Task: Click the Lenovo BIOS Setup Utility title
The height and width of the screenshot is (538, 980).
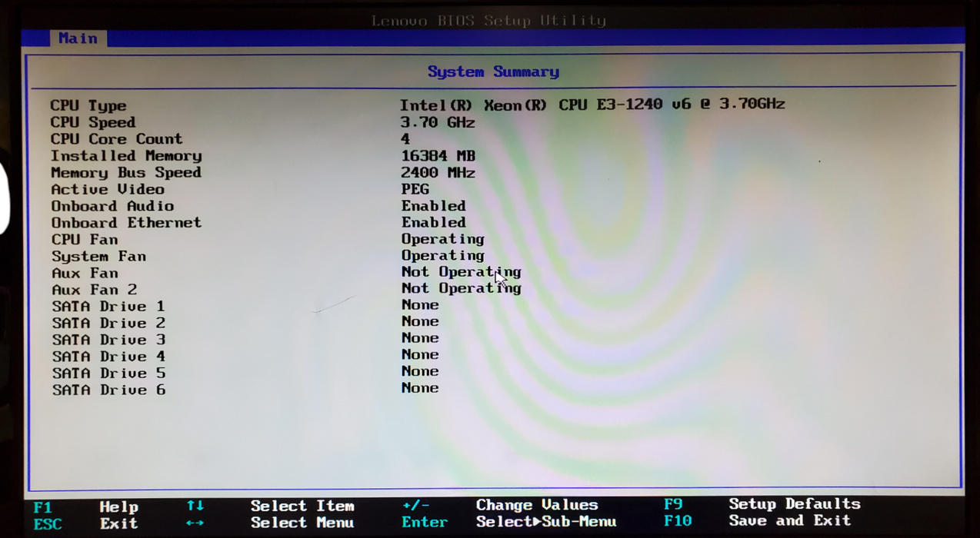Action: (488, 21)
